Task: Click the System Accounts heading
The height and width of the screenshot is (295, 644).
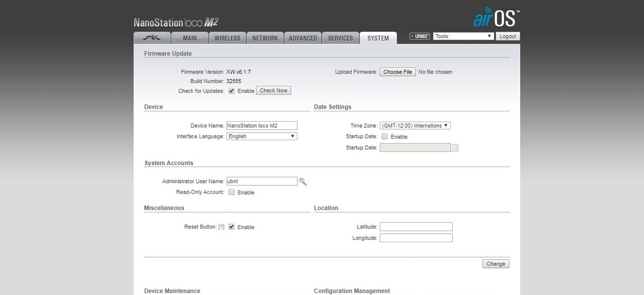Action: pos(169,163)
